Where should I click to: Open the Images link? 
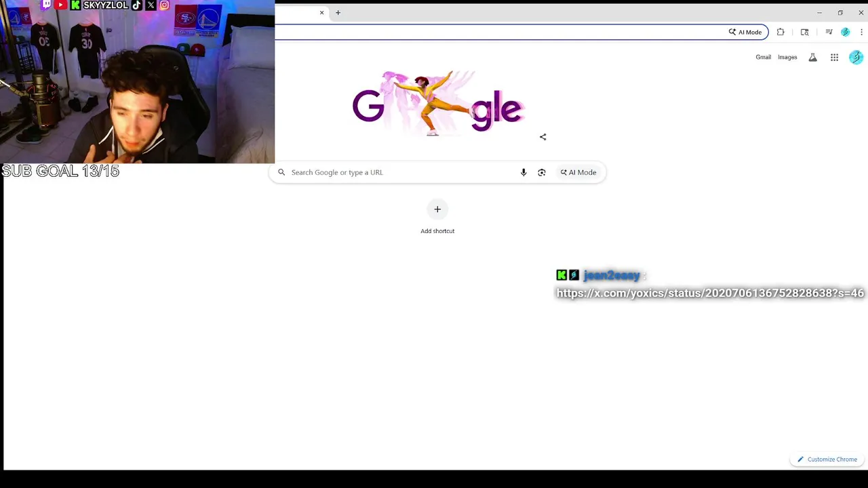(x=787, y=58)
